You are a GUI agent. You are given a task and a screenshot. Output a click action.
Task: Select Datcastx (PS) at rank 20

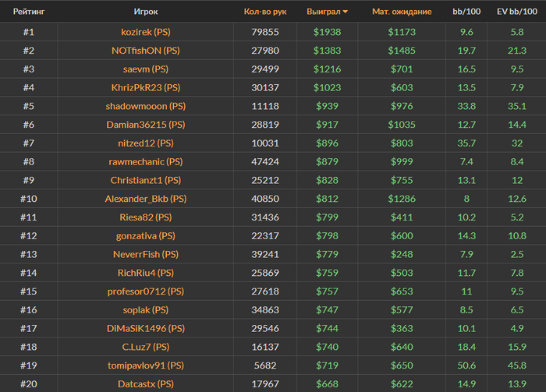145,384
